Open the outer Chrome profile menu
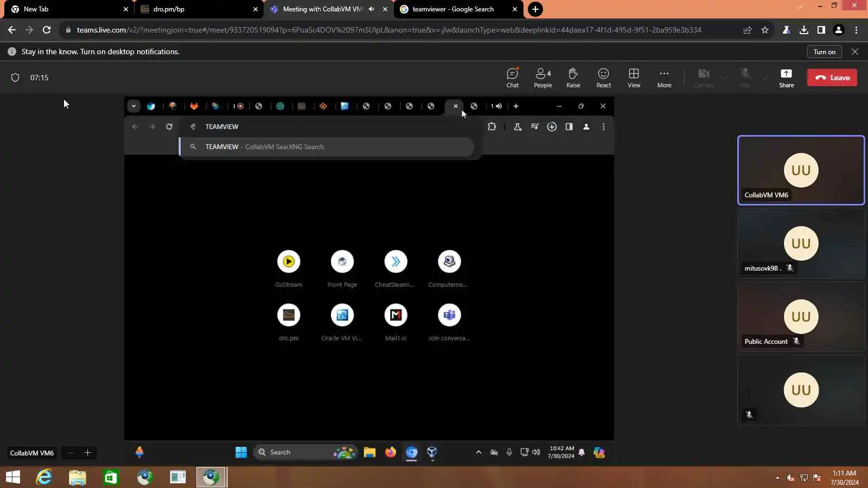 tap(839, 30)
